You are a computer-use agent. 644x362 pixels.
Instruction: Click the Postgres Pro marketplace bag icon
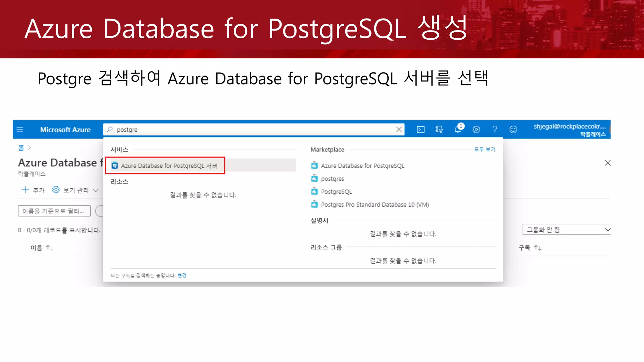tap(314, 204)
